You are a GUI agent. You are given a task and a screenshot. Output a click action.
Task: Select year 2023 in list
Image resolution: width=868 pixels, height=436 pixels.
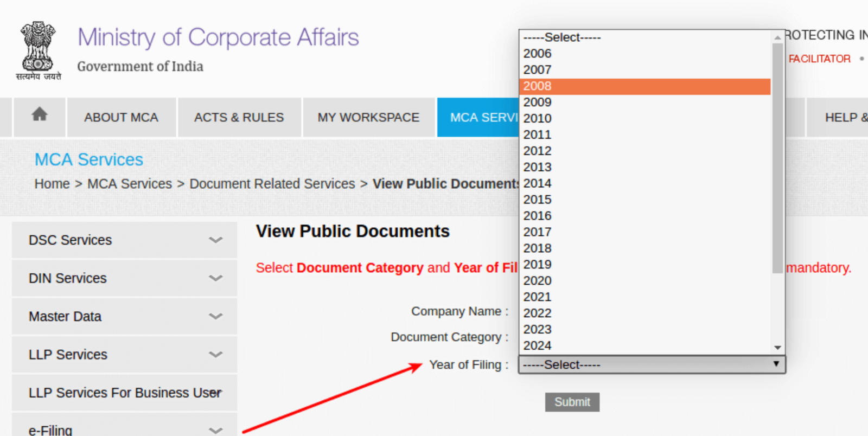click(x=645, y=330)
